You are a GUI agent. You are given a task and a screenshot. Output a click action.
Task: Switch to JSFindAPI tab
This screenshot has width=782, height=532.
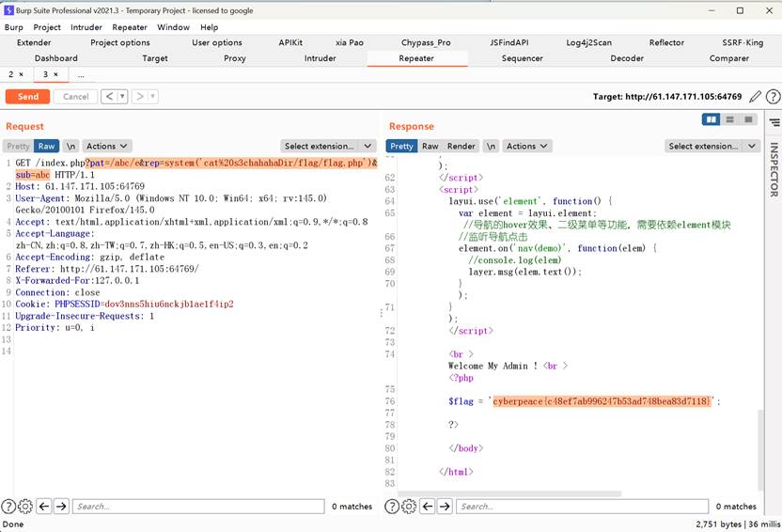click(508, 42)
